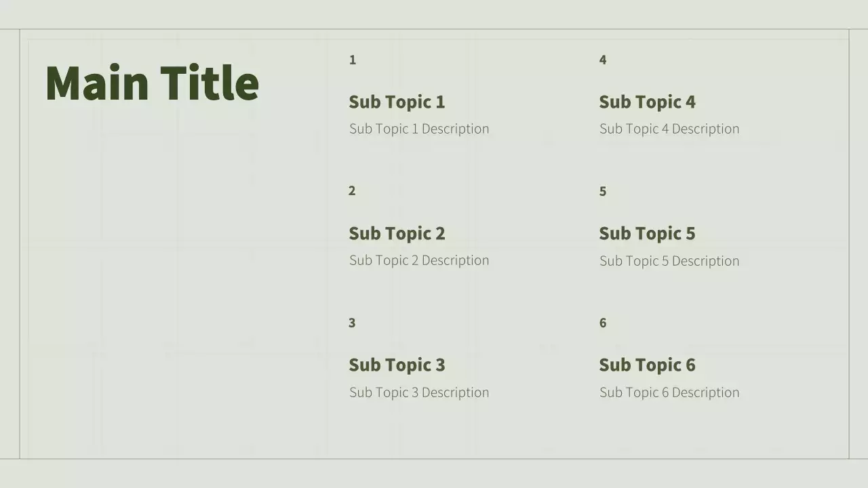This screenshot has height=488, width=868.
Task: Select the Sub Topic 4 Description text
Action: pos(669,129)
